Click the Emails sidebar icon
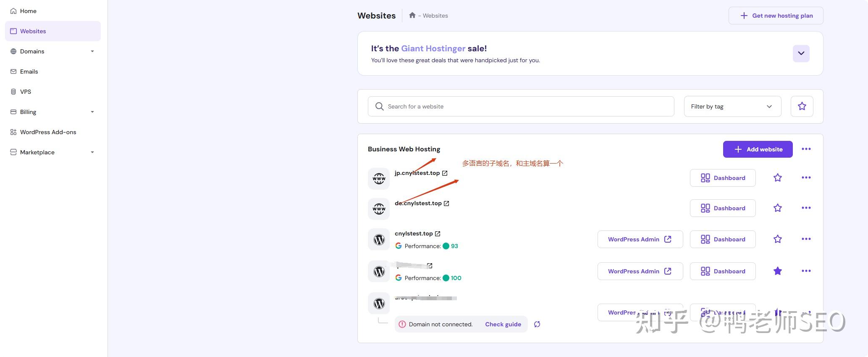 click(13, 71)
